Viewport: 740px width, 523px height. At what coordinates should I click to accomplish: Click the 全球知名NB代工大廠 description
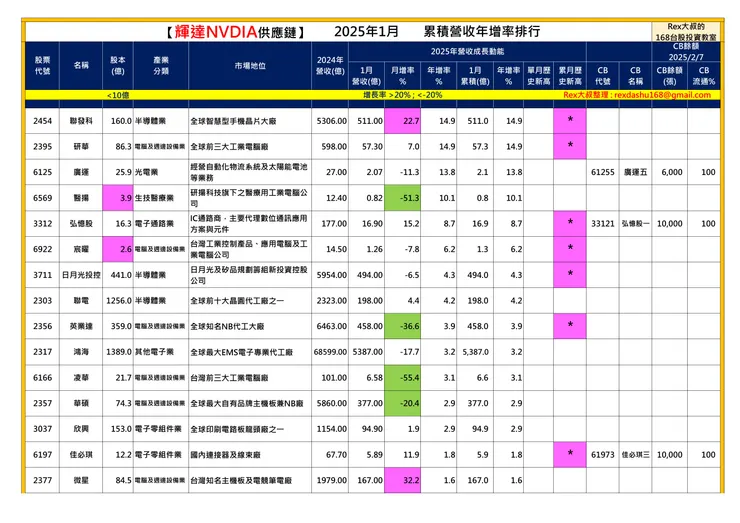coord(227,326)
